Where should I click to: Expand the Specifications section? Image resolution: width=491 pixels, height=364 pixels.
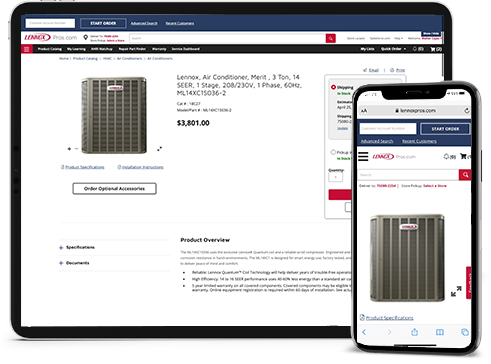(77, 247)
